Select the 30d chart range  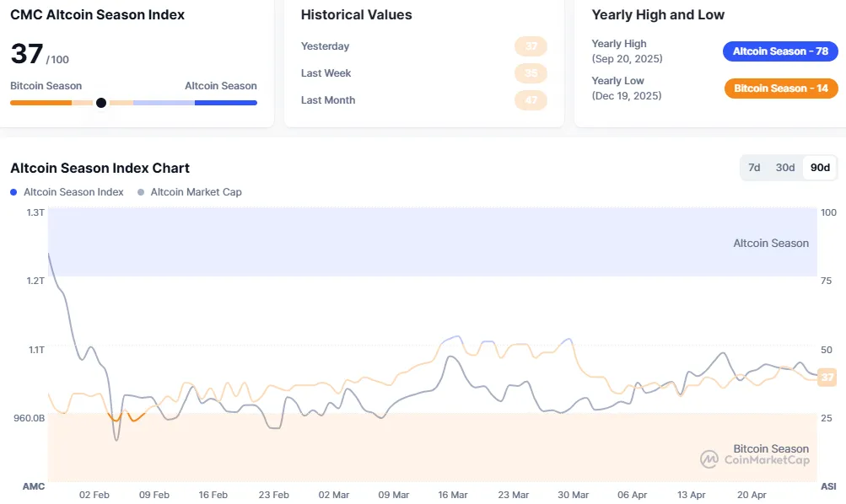coord(785,168)
